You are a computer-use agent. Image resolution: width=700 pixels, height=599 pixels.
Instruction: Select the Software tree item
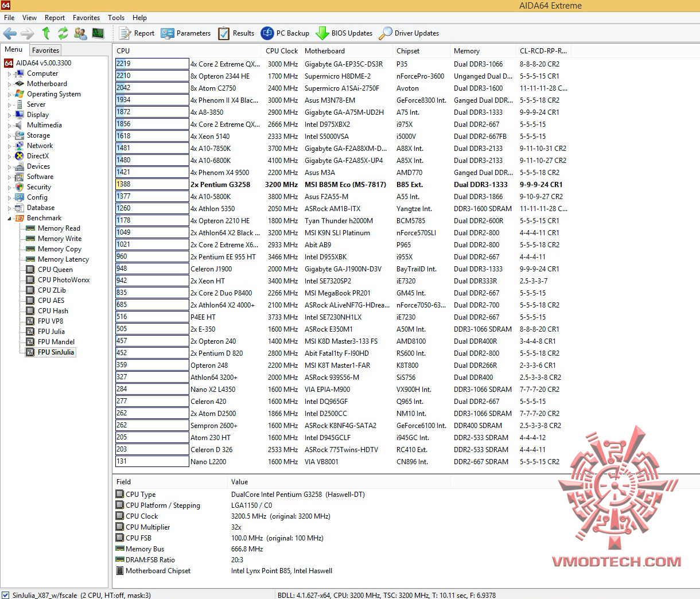[x=34, y=177]
